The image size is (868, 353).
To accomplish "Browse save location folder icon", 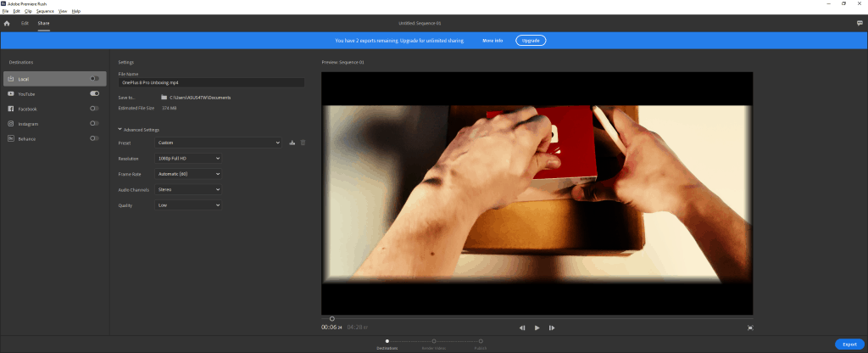I will point(164,97).
